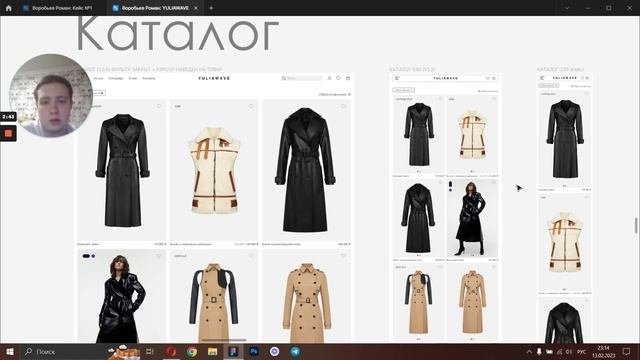Screen dimensions: 640x360
Task: Click the YULIAWAVE logo in desktop catalog
Action: tap(214, 78)
